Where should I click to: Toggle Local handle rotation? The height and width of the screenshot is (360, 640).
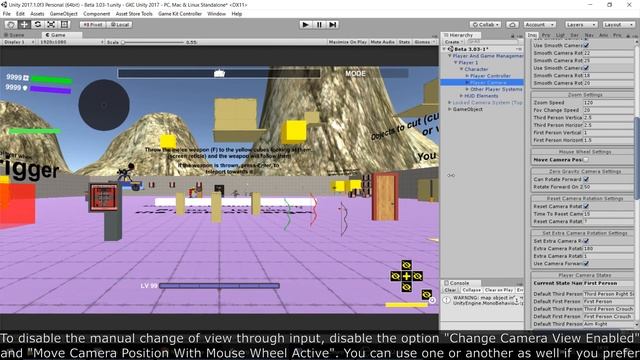pyautogui.click(x=120, y=24)
